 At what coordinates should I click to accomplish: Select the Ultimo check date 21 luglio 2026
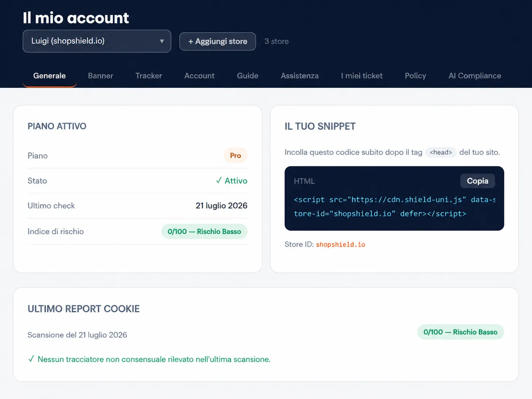pos(222,206)
